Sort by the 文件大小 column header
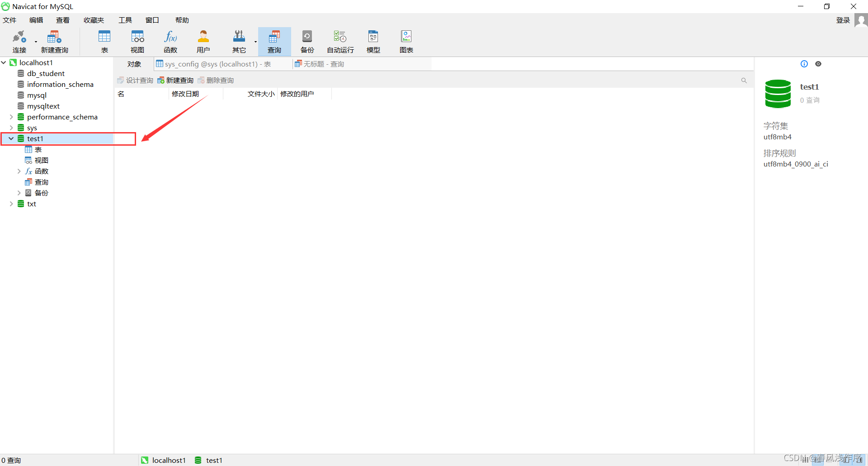This screenshot has height=466, width=868. tap(250, 94)
